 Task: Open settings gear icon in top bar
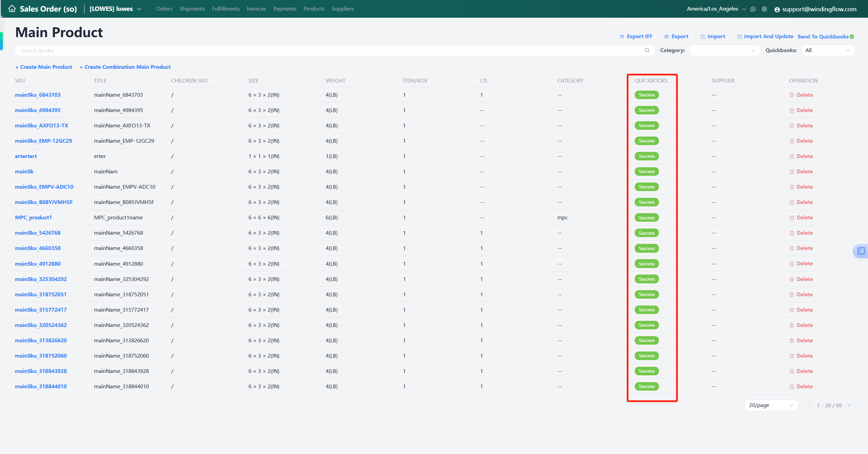click(x=764, y=9)
